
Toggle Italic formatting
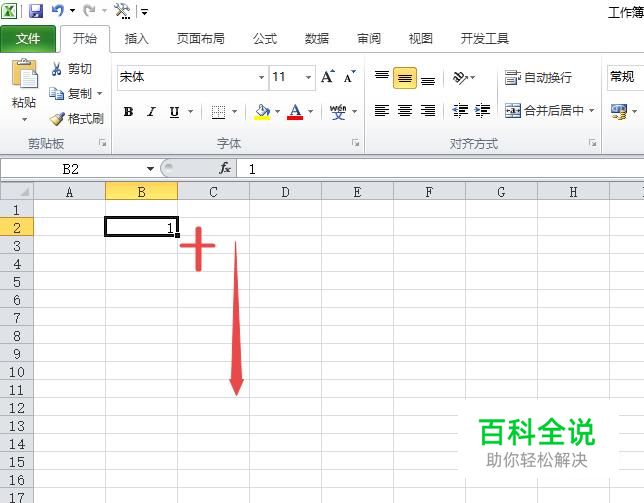151,111
